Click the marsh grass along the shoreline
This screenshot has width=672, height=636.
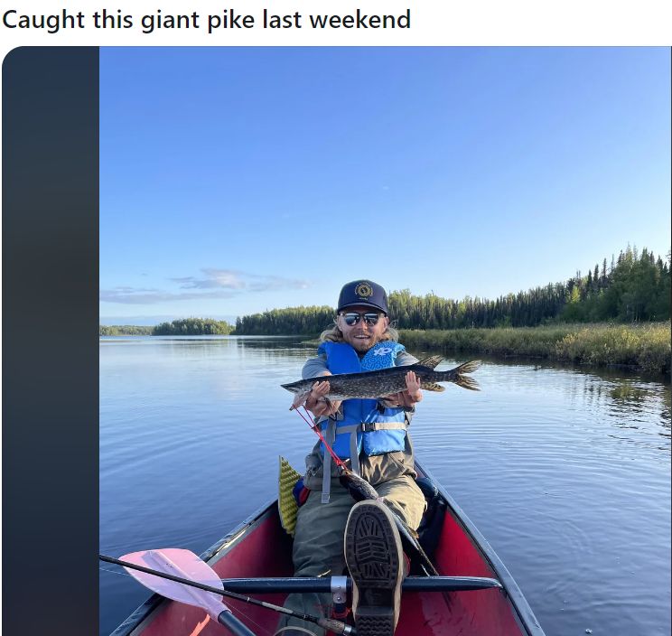(x=536, y=344)
